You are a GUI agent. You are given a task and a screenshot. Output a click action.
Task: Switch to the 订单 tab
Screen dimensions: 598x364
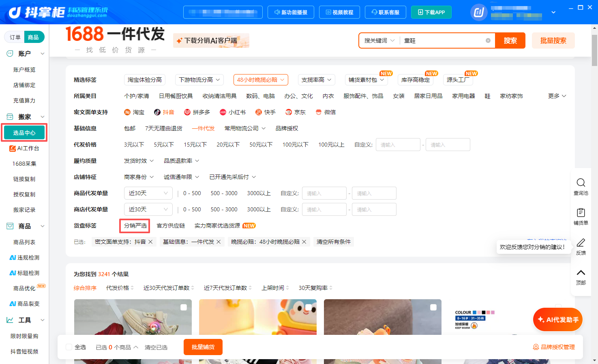coord(15,37)
